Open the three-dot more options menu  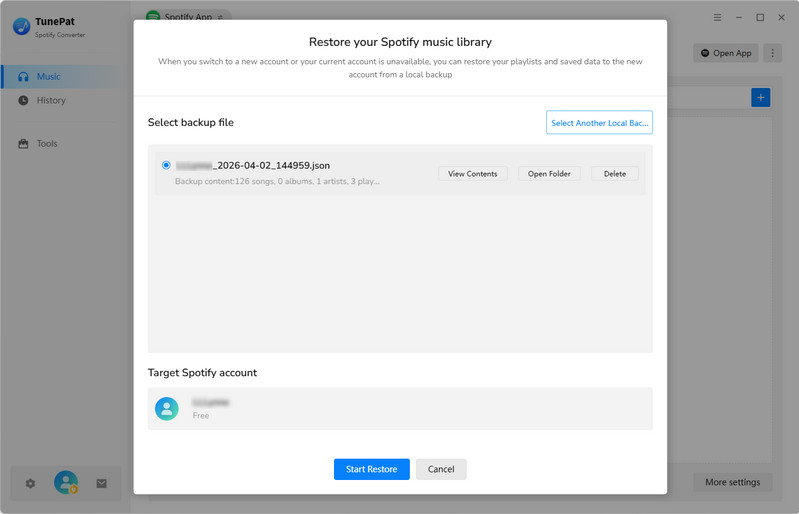click(x=773, y=53)
